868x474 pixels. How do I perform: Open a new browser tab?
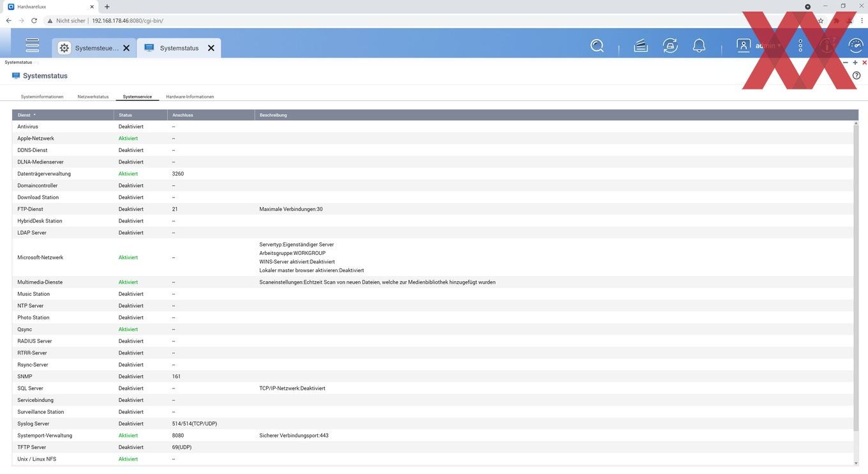[107, 6]
